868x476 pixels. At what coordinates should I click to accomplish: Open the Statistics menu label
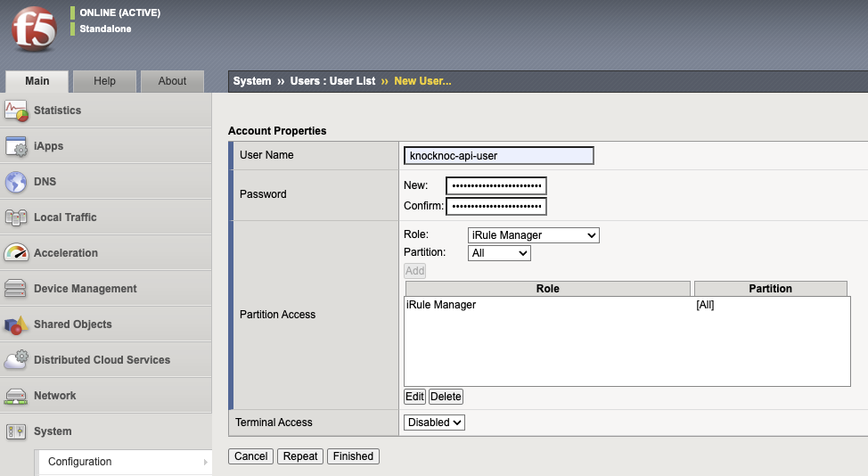coord(58,111)
